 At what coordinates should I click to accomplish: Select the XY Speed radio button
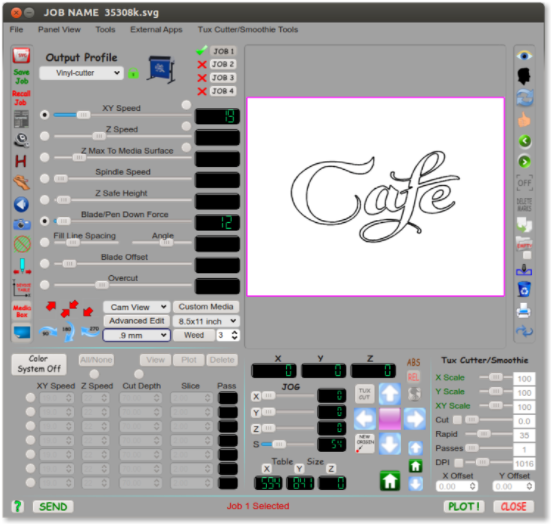pos(45,115)
